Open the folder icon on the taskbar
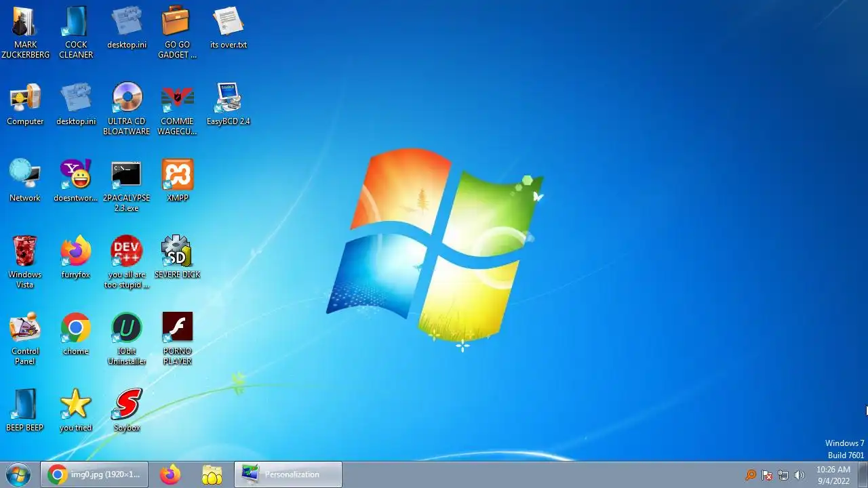Image resolution: width=868 pixels, height=488 pixels. 212,474
